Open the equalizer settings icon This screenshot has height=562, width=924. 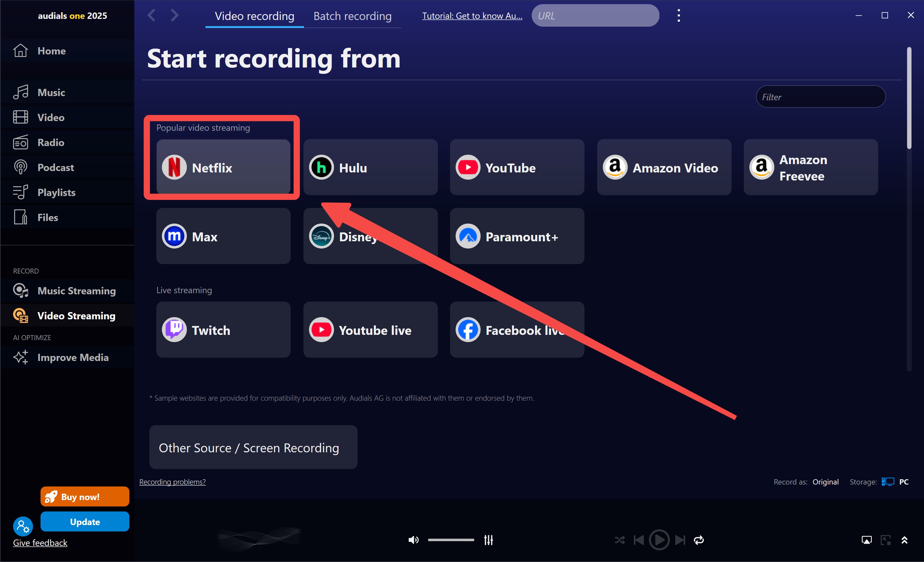488,540
